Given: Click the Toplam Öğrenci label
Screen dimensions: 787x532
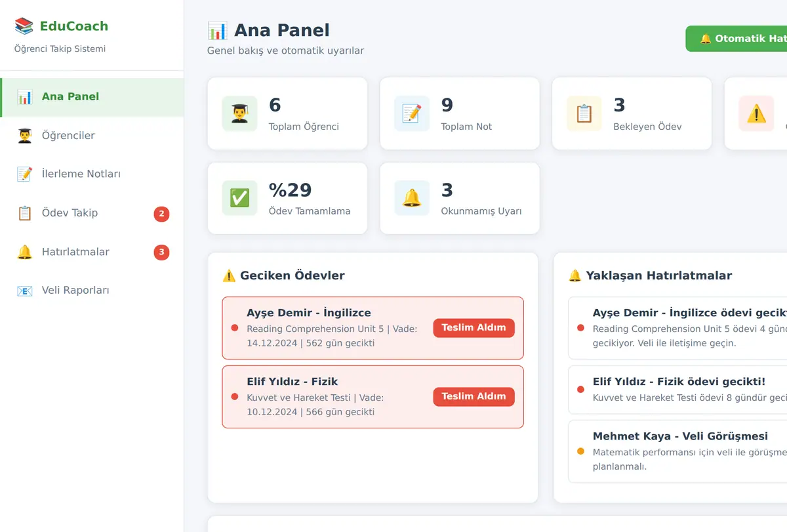Looking at the screenshot, I should coord(304,127).
